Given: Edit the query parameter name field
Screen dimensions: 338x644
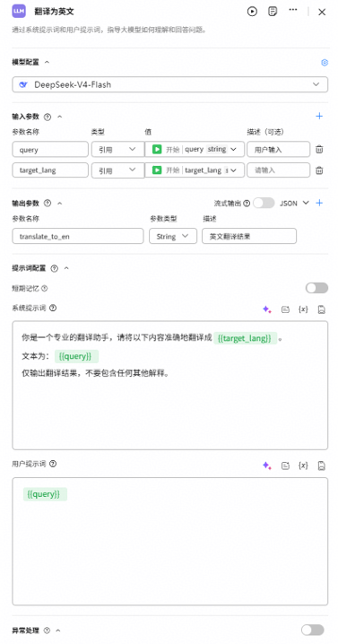Looking at the screenshot, I should 50,150.
